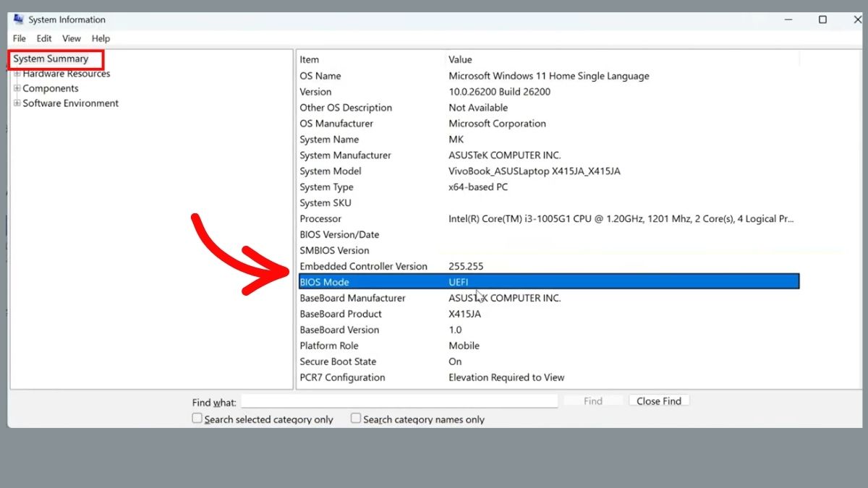Click the System Information title bar icon
This screenshot has height=488, width=868.
point(19,20)
